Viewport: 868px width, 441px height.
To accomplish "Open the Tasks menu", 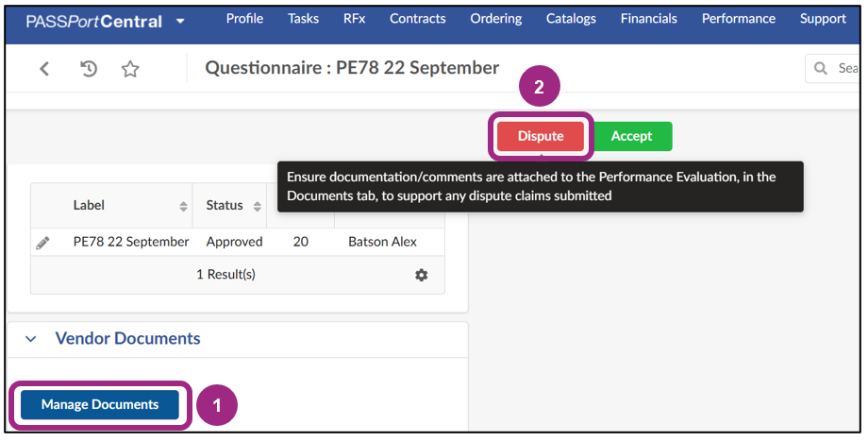I will pyautogui.click(x=303, y=19).
